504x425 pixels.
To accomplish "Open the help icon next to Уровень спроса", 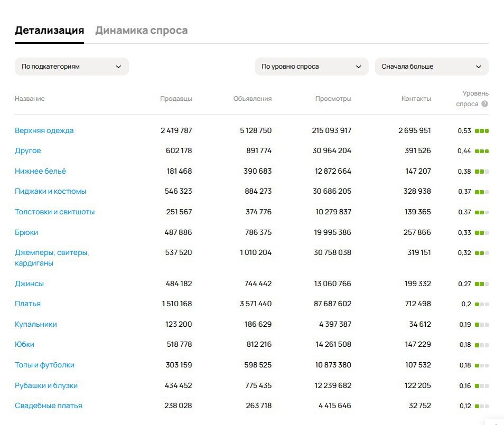I will coord(484,104).
